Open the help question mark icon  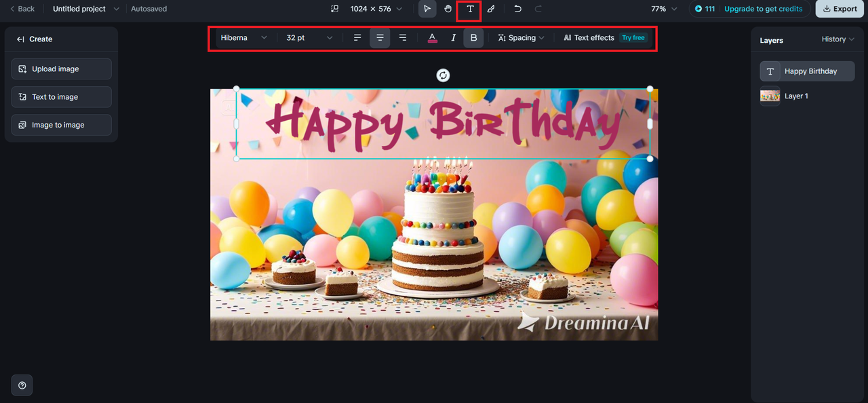click(x=22, y=385)
